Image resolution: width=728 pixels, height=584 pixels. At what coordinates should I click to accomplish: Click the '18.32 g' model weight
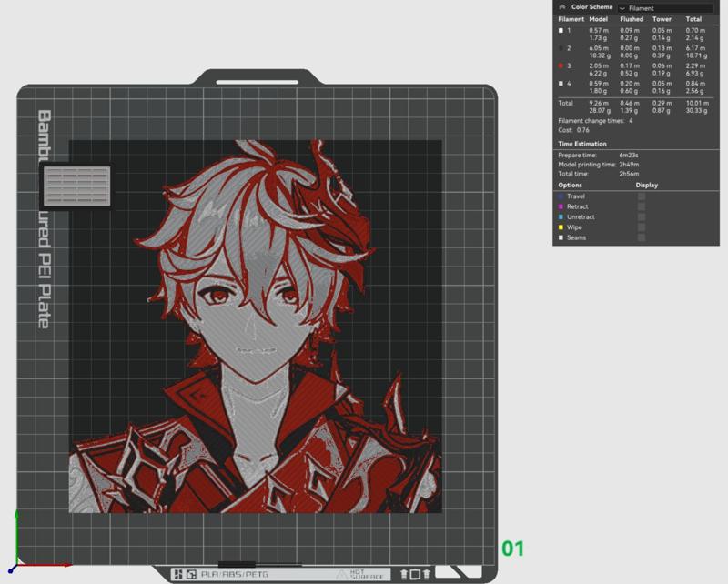[600, 55]
